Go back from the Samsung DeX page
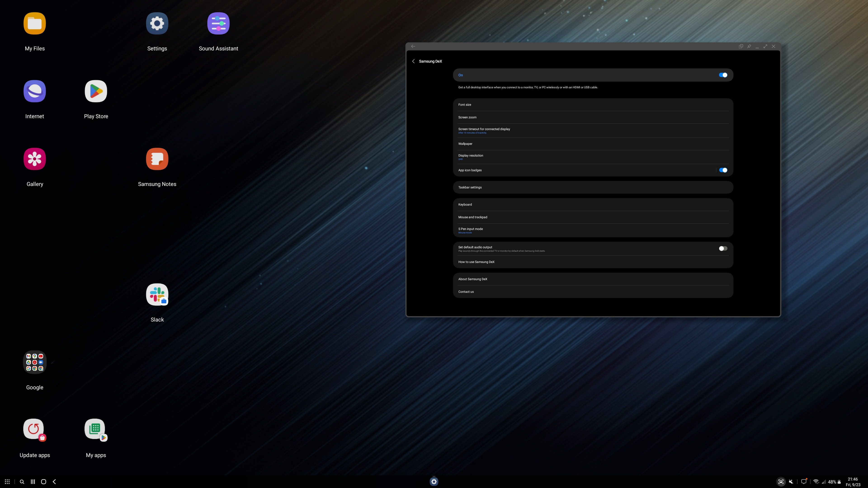 413,61
